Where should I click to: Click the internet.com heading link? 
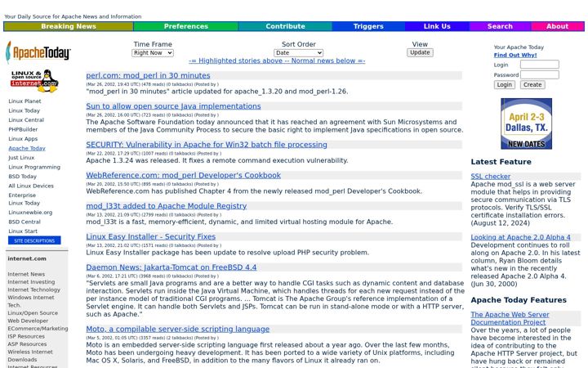point(27,258)
